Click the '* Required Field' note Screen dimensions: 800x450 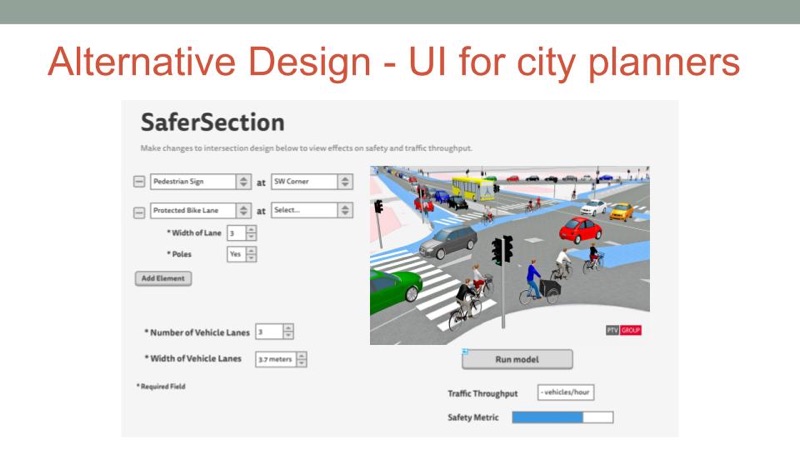[x=161, y=386]
